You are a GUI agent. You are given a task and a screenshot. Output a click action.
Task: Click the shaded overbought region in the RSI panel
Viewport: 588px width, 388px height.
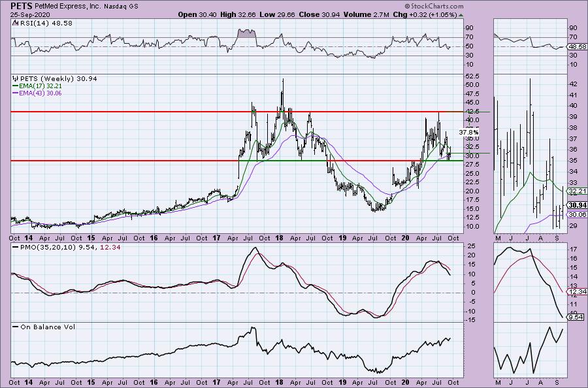point(246,33)
